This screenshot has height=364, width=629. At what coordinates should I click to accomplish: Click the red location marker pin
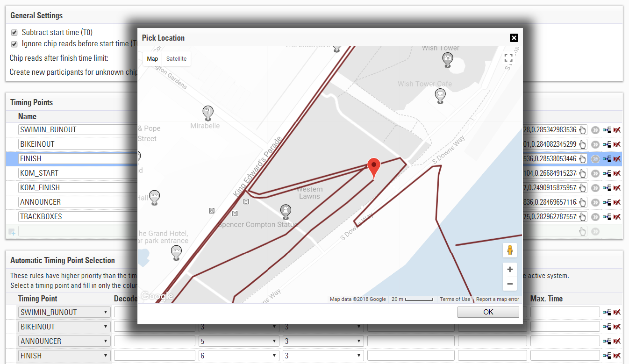[x=373, y=168]
